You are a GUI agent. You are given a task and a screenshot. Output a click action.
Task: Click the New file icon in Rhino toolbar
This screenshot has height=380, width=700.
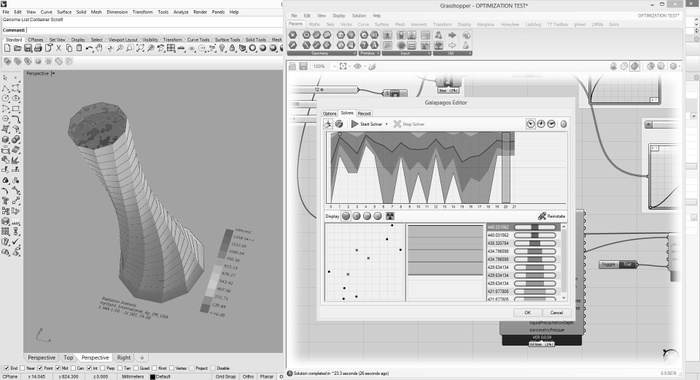coord(7,48)
